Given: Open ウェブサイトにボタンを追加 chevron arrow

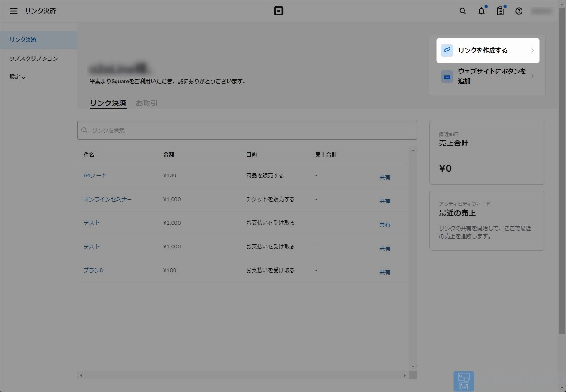Looking at the screenshot, I should (532, 76).
